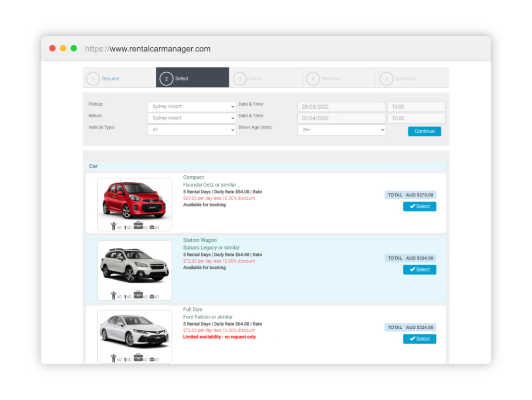This screenshot has width=532, height=400.
Task: Open the Driver Age (min) dropdown
Action: tap(341, 130)
